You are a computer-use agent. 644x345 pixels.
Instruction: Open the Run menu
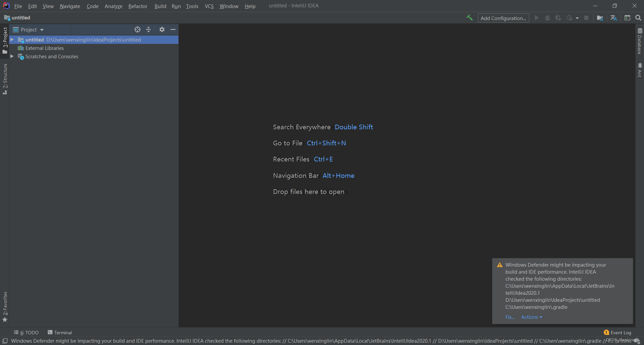coord(176,6)
